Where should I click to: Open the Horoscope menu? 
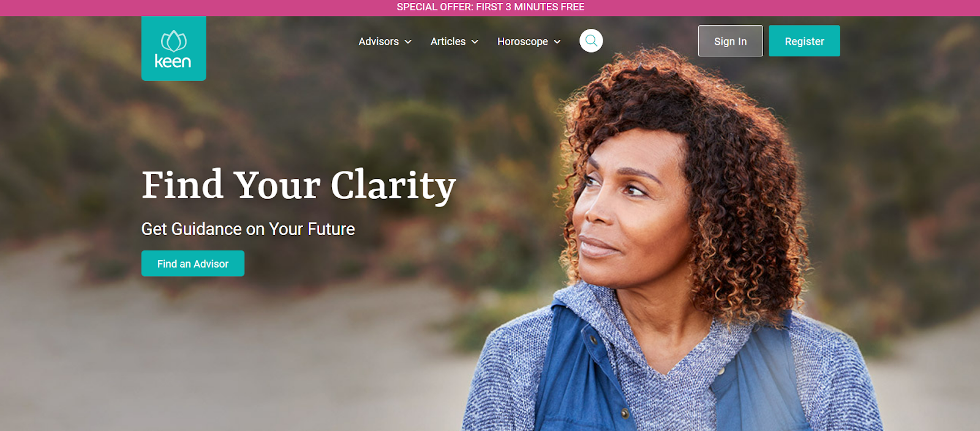[x=529, y=42]
